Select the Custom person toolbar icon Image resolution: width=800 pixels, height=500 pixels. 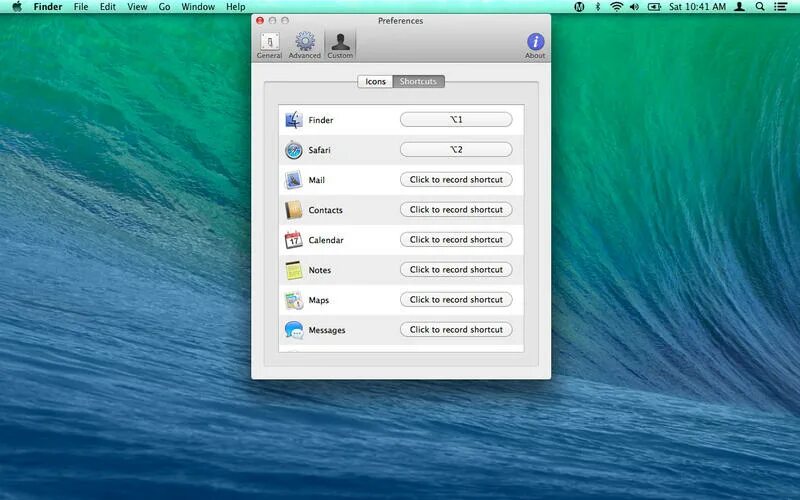pos(340,46)
